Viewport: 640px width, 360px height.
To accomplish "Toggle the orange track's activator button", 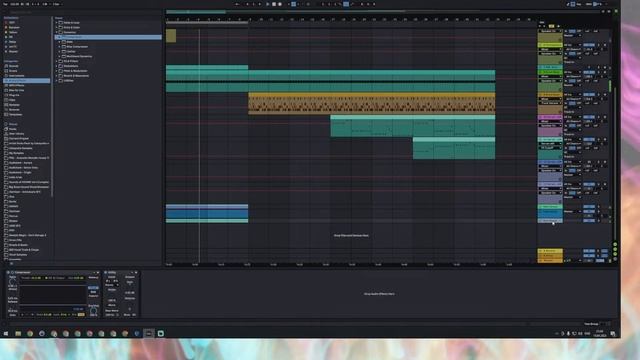I will (x=589, y=94).
